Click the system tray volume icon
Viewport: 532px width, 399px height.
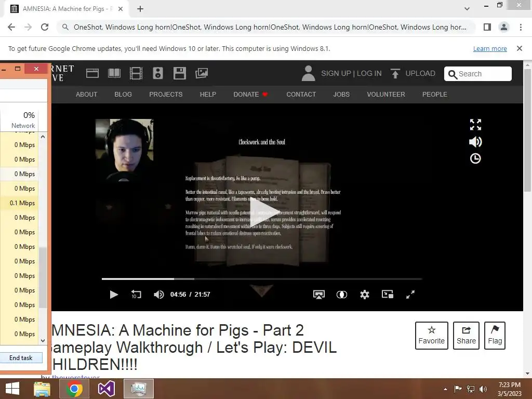(483, 389)
